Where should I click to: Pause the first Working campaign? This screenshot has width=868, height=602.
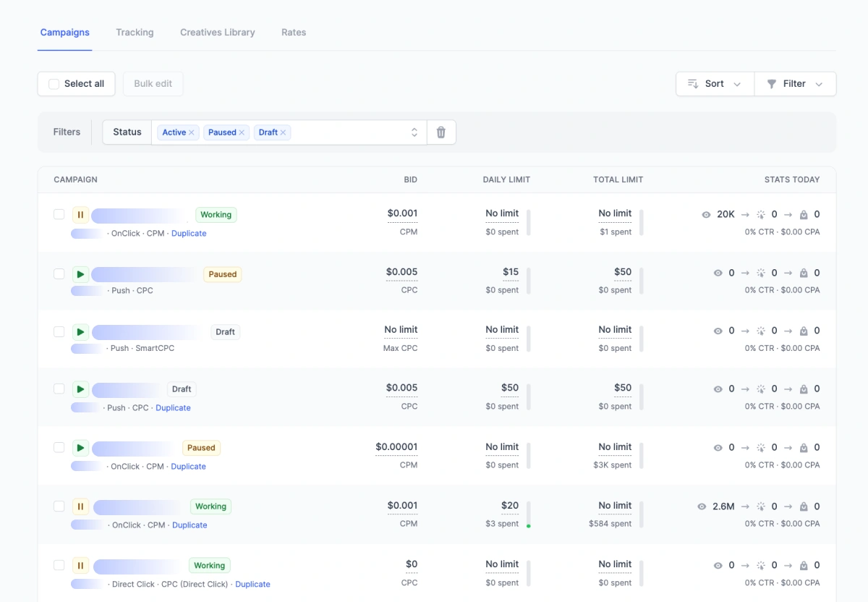click(x=80, y=214)
